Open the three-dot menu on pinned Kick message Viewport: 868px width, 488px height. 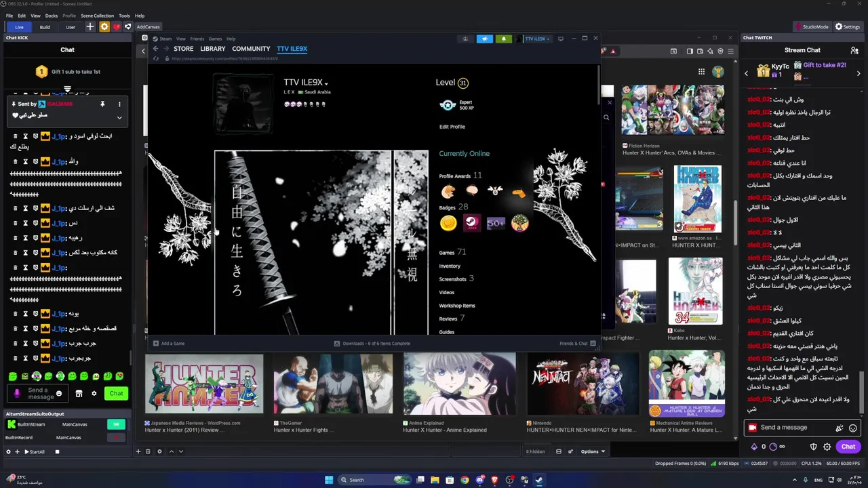(x=119, y=104)
